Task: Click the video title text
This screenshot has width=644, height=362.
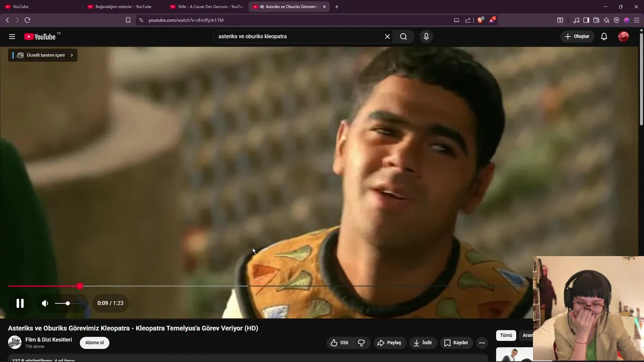Action: tap(133, 328)
